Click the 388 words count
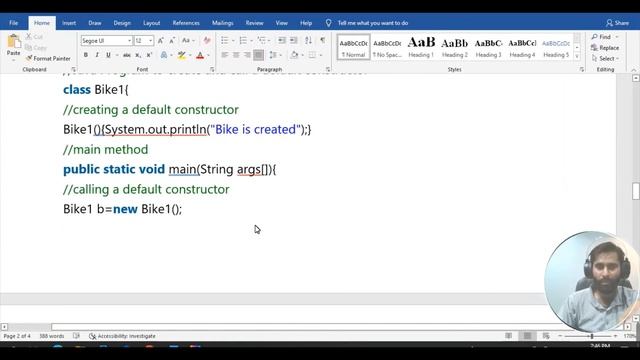This screenshot has width=640, height=360. click(52, 336)
